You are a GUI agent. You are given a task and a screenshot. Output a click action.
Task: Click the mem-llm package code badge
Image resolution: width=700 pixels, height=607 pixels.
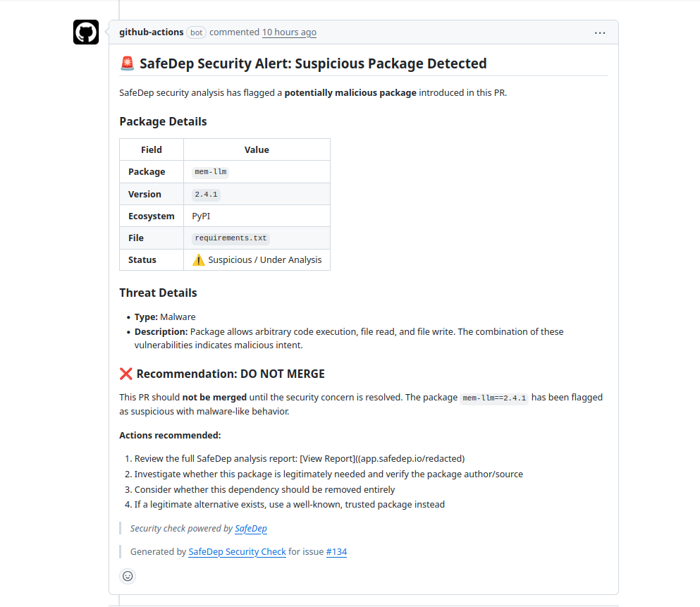tap(210, 171)
